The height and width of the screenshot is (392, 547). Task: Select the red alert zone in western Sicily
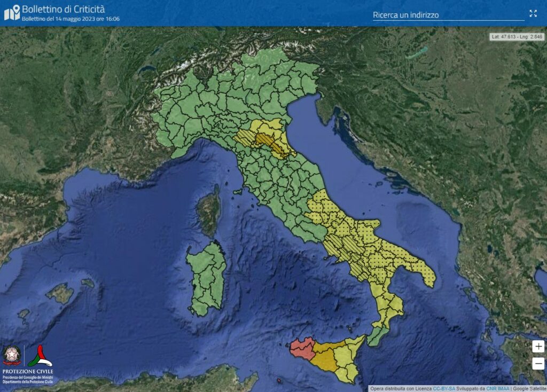302,348
